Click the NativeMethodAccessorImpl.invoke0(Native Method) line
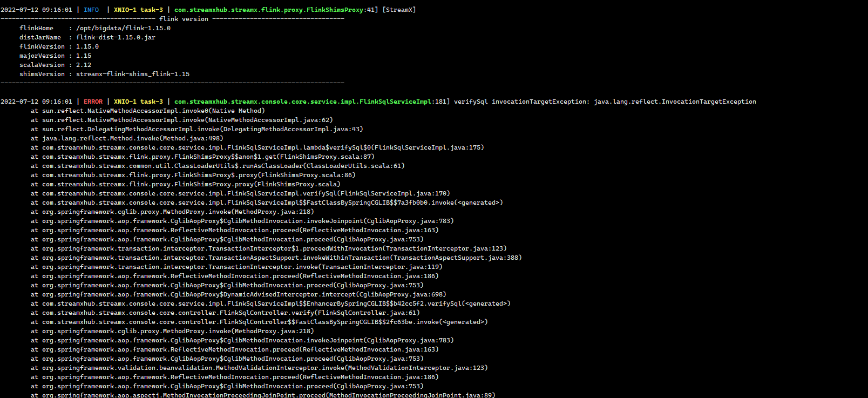Image resolution: width=868 pixels, height=398 pixels. [148, 111]
